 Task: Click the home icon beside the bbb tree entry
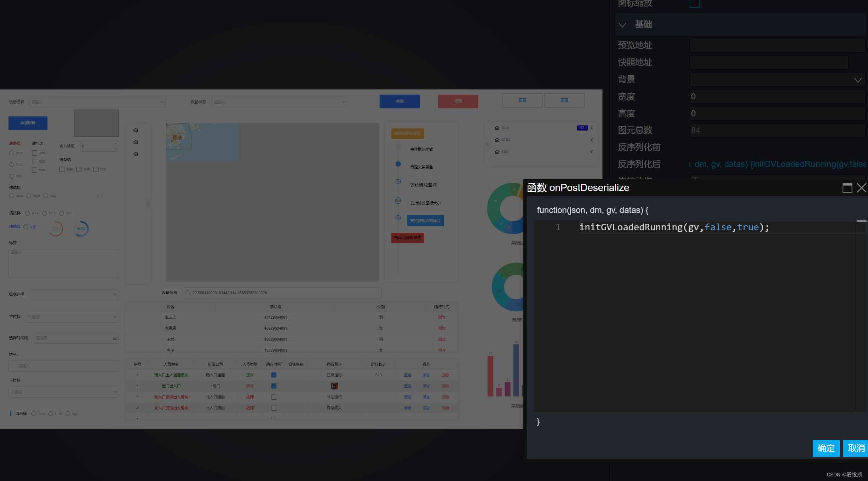coord(497,139)
